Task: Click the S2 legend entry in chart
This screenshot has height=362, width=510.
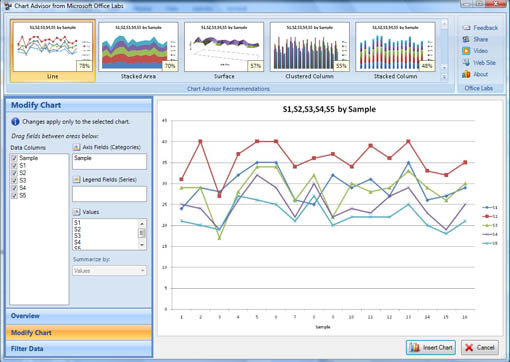Action: coord(490,216)
